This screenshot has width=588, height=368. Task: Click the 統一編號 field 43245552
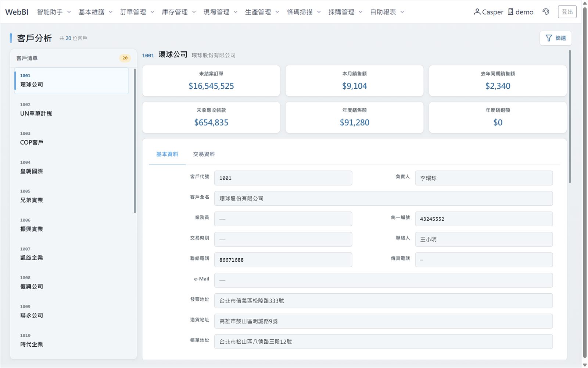pos(484,219)
